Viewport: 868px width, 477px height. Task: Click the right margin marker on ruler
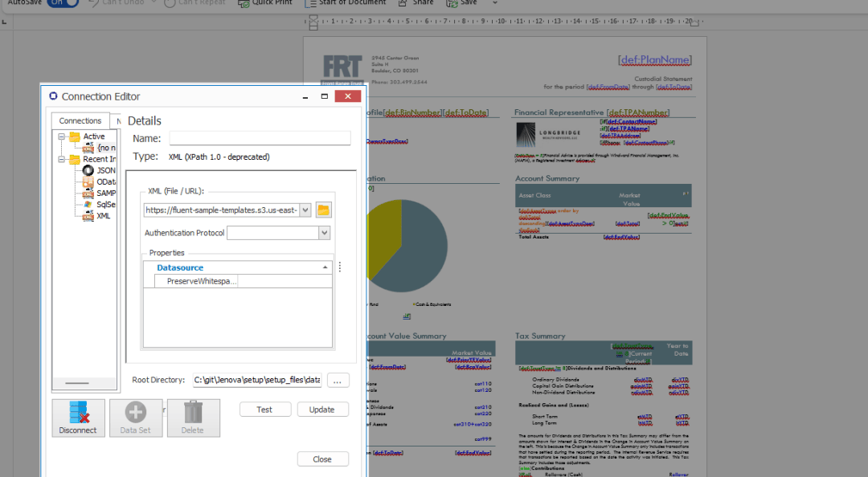click(x=694, y=22)
